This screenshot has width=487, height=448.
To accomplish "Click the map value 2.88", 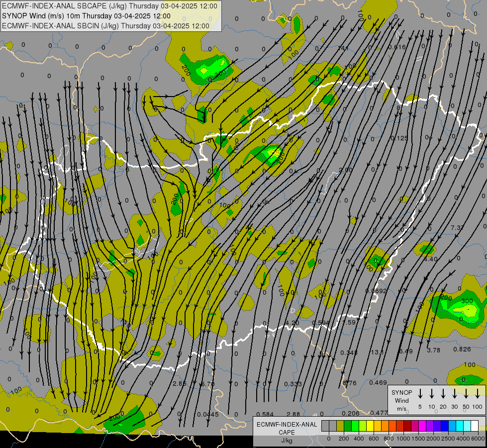I will click(293, 414).
